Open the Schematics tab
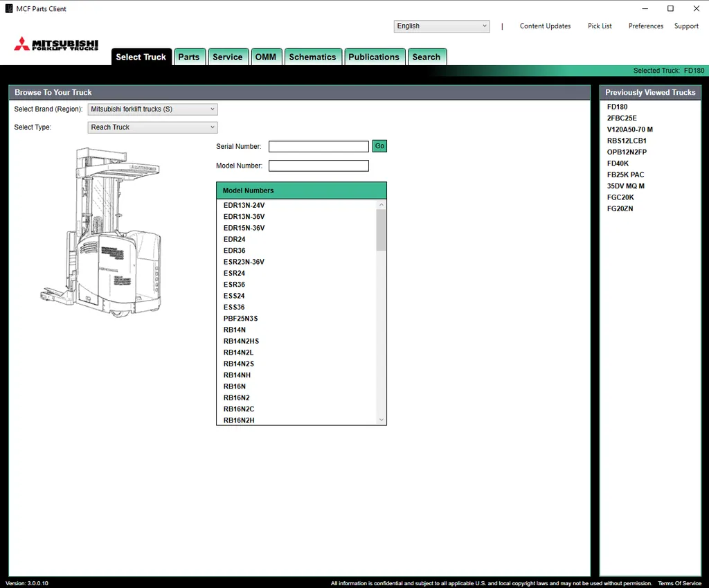The width and height of the screenshot is (709, 588). pyautogui.click(x=312, y=57)
